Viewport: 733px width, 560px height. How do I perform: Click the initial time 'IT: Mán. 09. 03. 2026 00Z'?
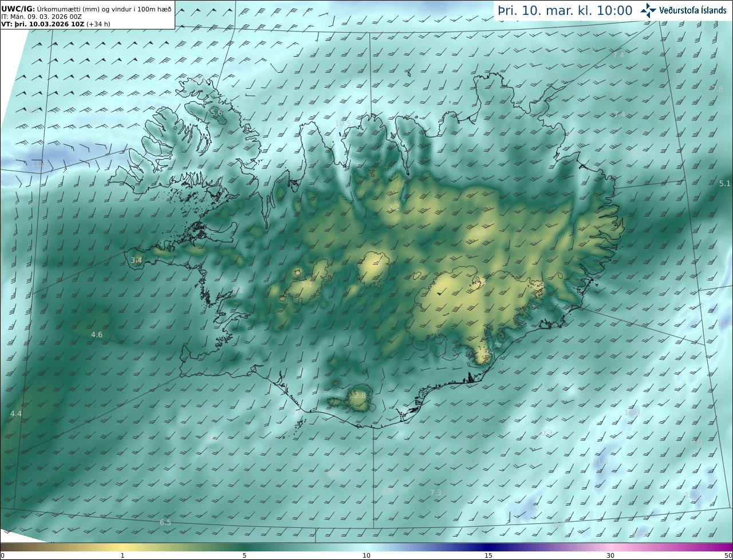point(41,17)
